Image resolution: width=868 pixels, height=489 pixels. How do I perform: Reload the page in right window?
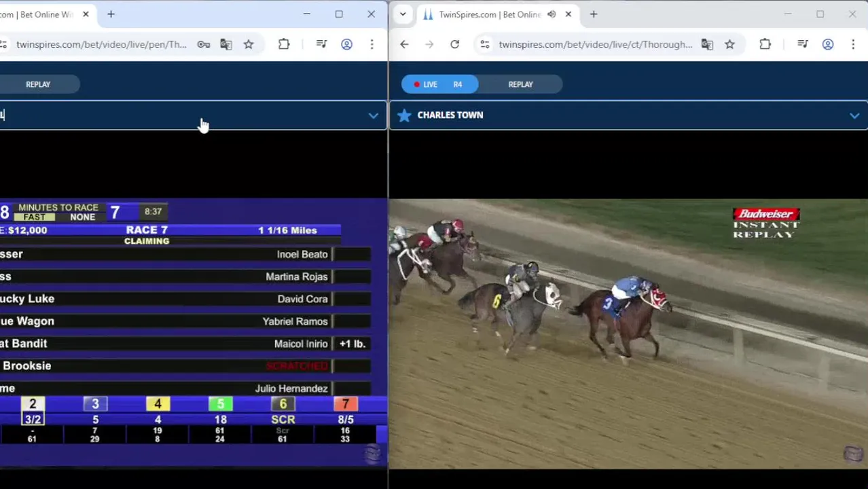454,44
